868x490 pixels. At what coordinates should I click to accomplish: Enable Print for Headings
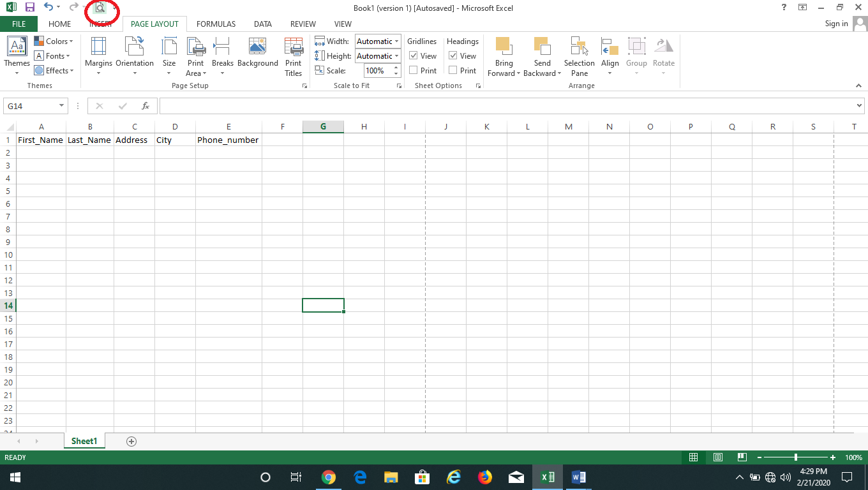pos(453,70)
